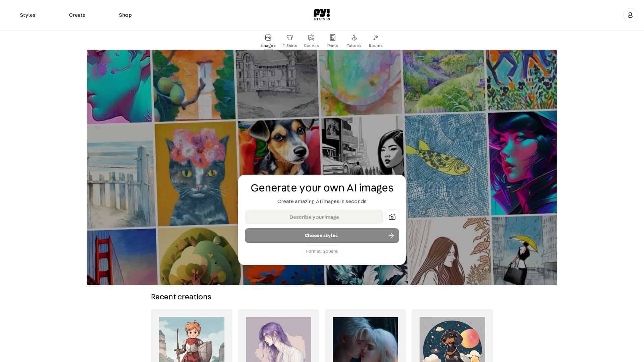Click the arrow inside Choose styles
644x362 pixels.
point(391,236)
